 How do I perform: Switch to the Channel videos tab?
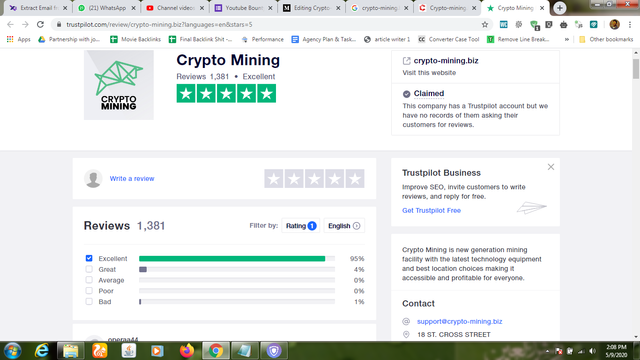pos(176,8)
